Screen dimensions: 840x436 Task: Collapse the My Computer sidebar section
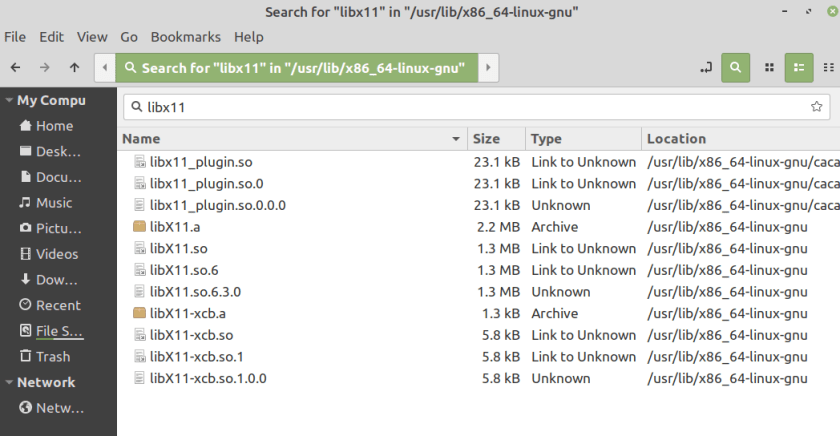click(x=9, y=100)
